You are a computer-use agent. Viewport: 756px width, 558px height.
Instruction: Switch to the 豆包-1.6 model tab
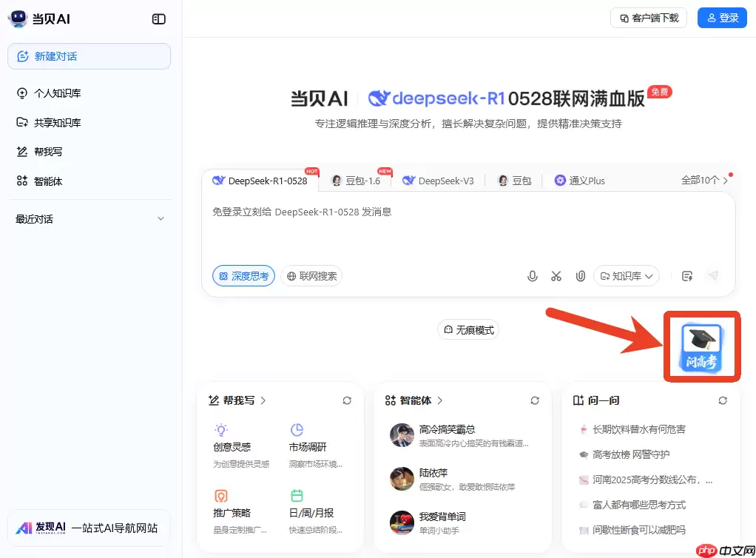pyautogui.click(x=357, y=180)
